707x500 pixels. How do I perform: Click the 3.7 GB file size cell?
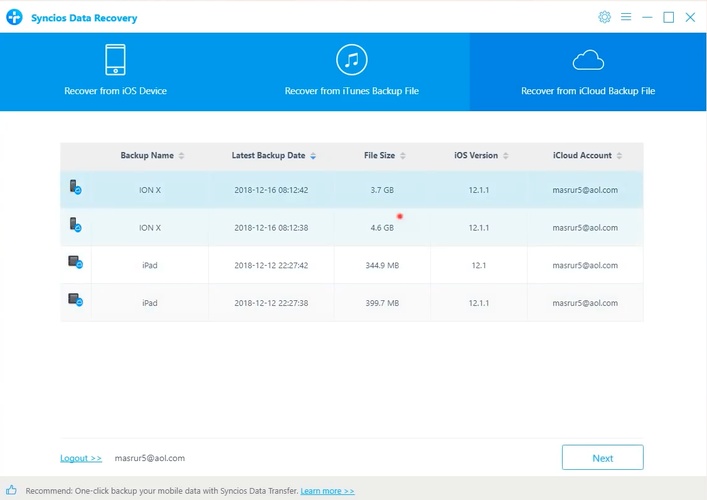click(x=382, y=190)
